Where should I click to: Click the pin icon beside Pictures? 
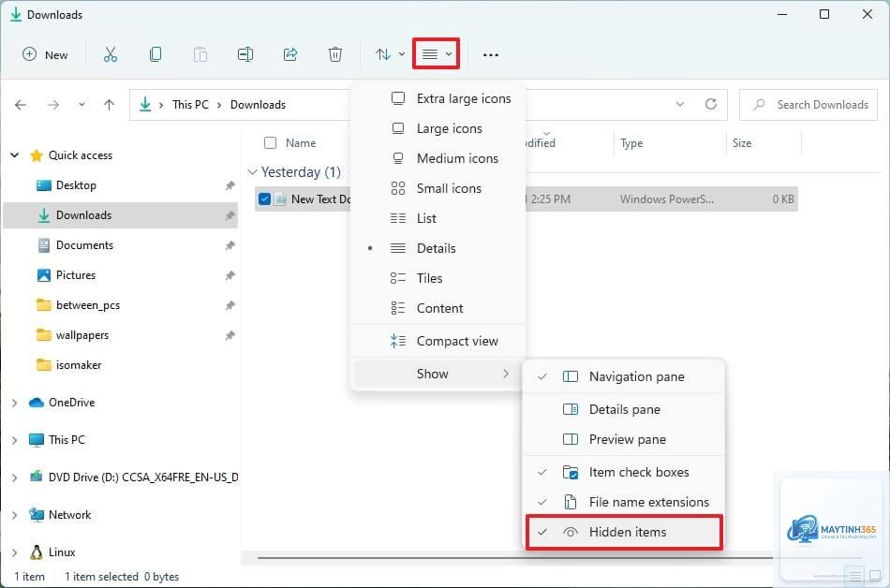tap(230, 275)
